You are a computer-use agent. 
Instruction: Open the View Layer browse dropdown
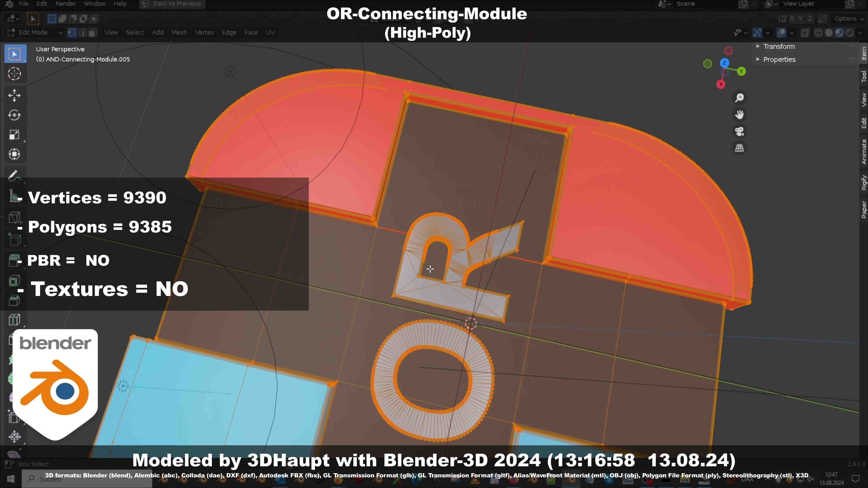tap(771, 4)
